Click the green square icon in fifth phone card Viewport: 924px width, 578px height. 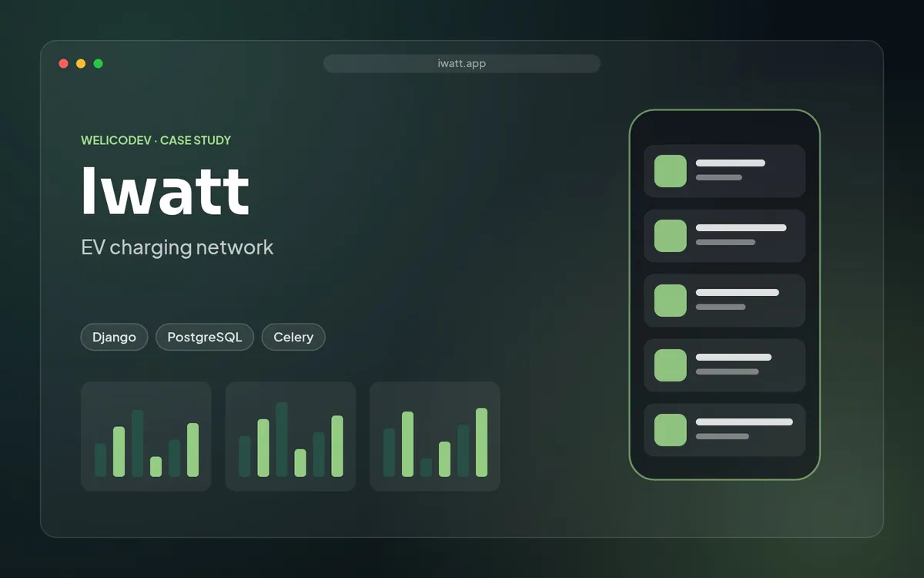click(x=671, y=430)
